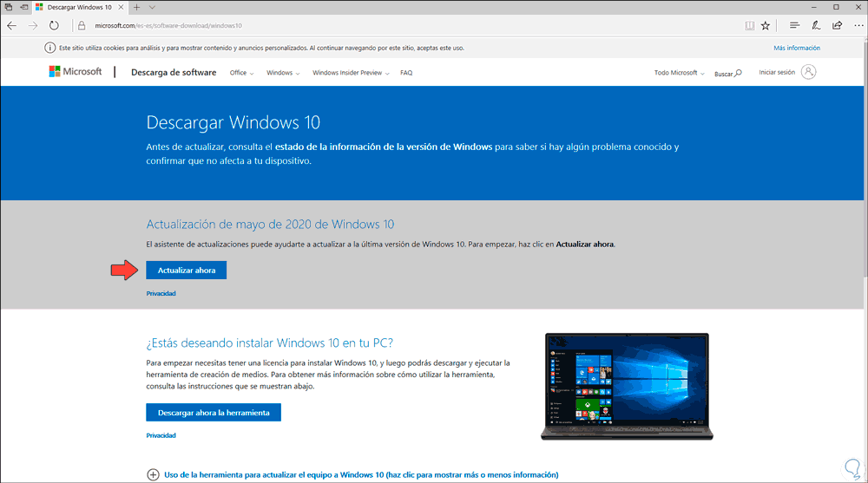The image size is (868, 483).
Task: Click Iniciar sesión account icon
Action: [x=808, y=72]
